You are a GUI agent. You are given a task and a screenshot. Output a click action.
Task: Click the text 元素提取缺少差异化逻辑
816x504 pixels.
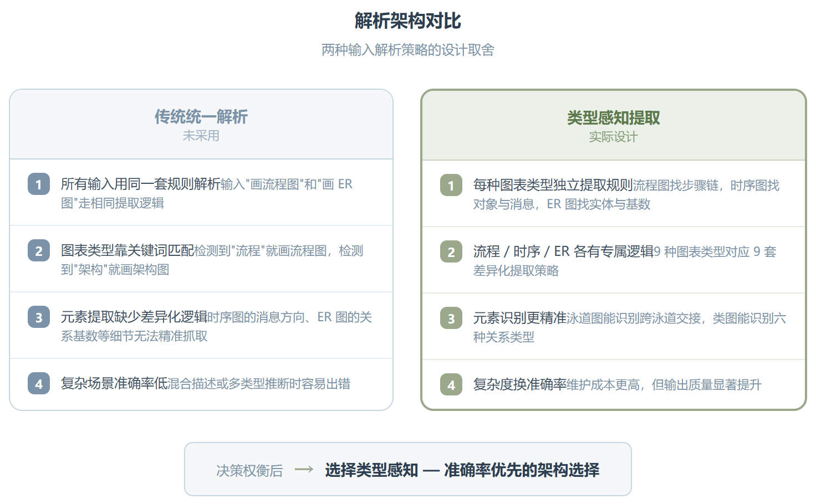click(134, 317)
